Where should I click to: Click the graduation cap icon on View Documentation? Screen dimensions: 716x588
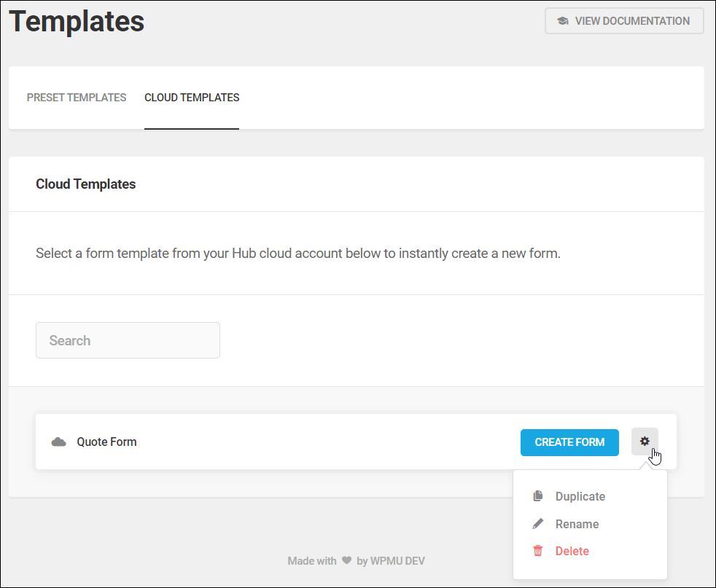563,21
